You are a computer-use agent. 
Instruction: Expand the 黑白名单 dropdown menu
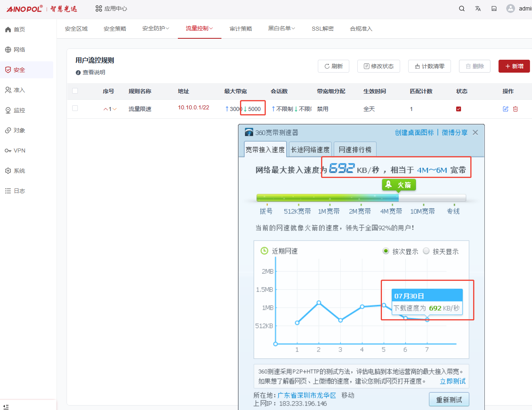click(282, 28)
